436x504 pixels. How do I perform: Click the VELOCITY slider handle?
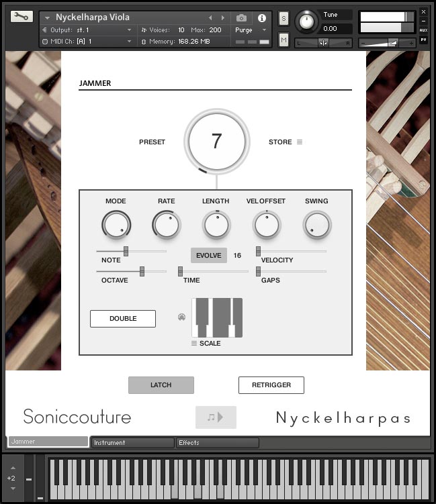[258, 251]
